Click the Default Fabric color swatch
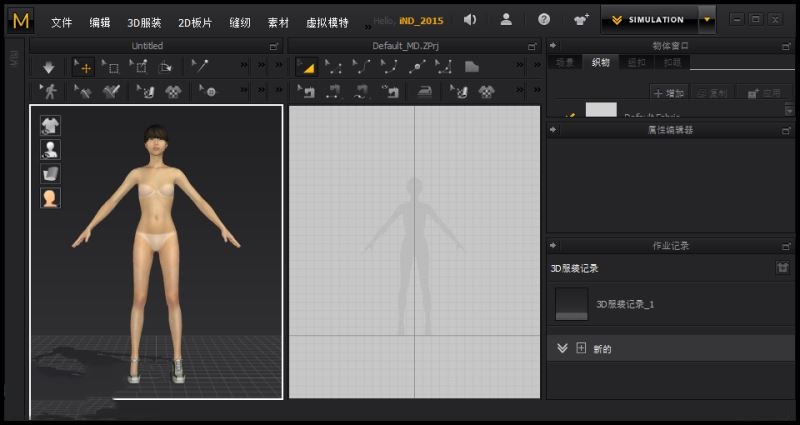 coord(601,111)
